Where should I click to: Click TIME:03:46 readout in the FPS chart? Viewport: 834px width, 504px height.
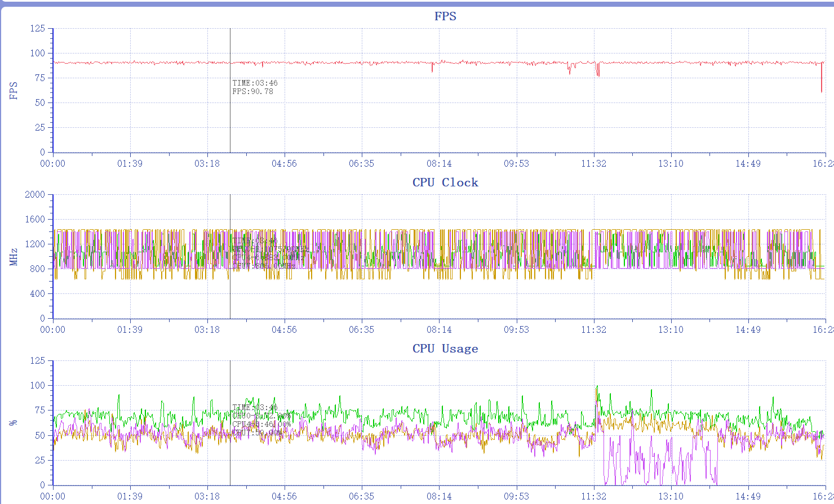(x=255, y=83)
